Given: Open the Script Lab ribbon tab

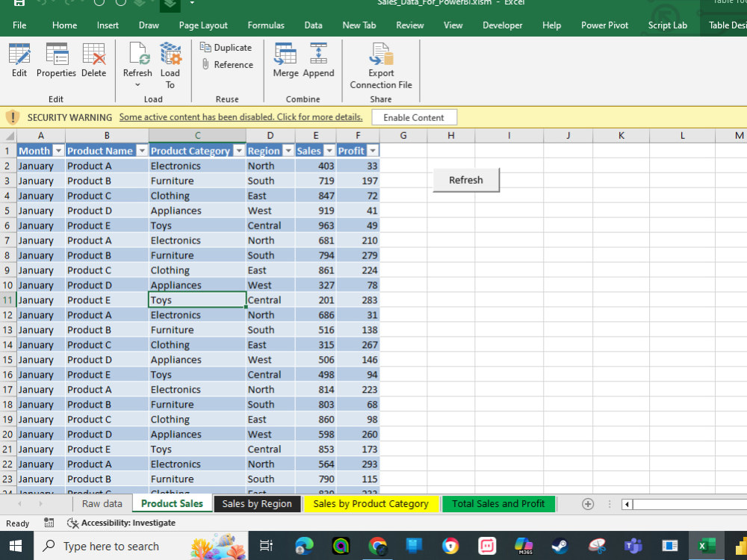Looking at the screenshot, I should point(667,25).
